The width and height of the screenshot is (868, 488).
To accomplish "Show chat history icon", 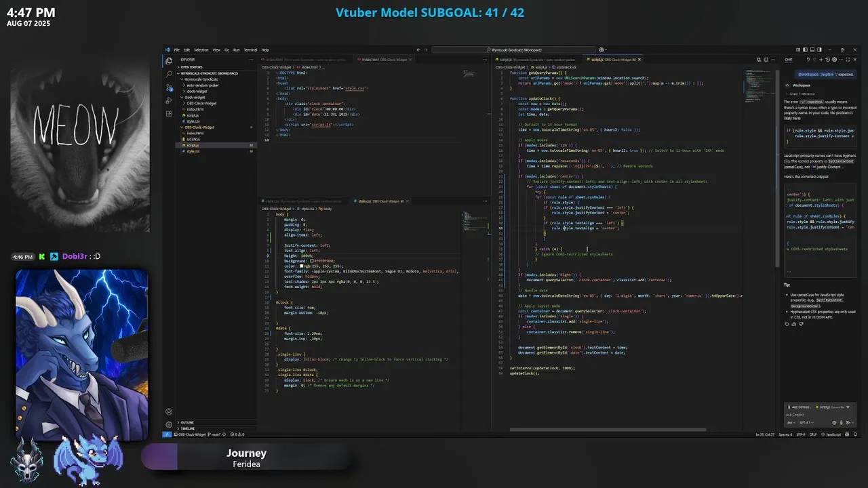I will (828, 60).
